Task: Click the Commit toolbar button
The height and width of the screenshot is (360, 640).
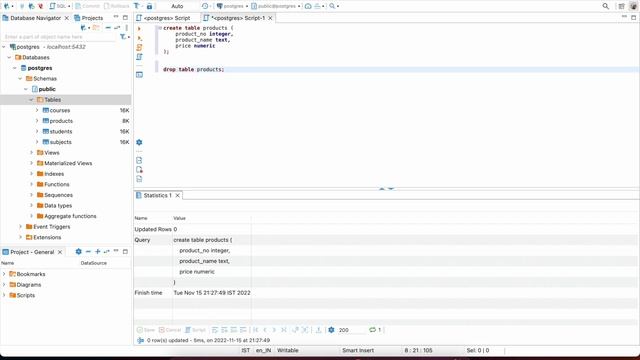Action: (x=87, y=6)
